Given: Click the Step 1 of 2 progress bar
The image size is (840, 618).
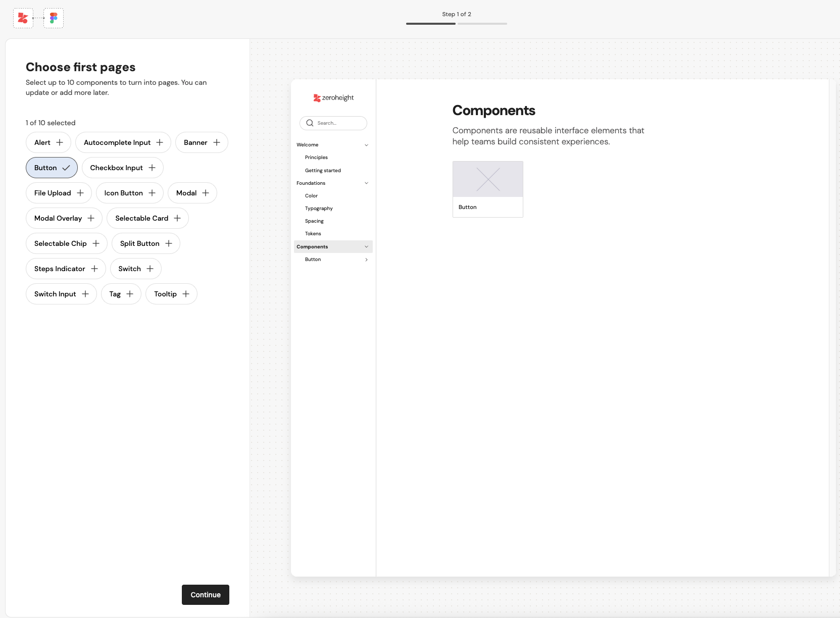Looking at the screenshot, I should pos(456,23).
